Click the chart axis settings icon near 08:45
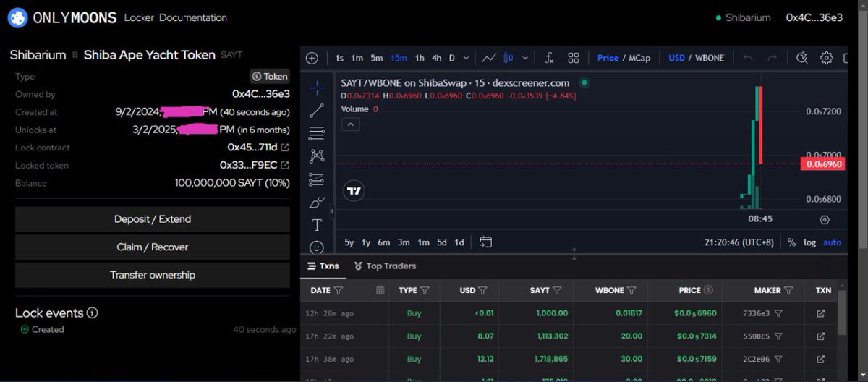 point(825,220)
